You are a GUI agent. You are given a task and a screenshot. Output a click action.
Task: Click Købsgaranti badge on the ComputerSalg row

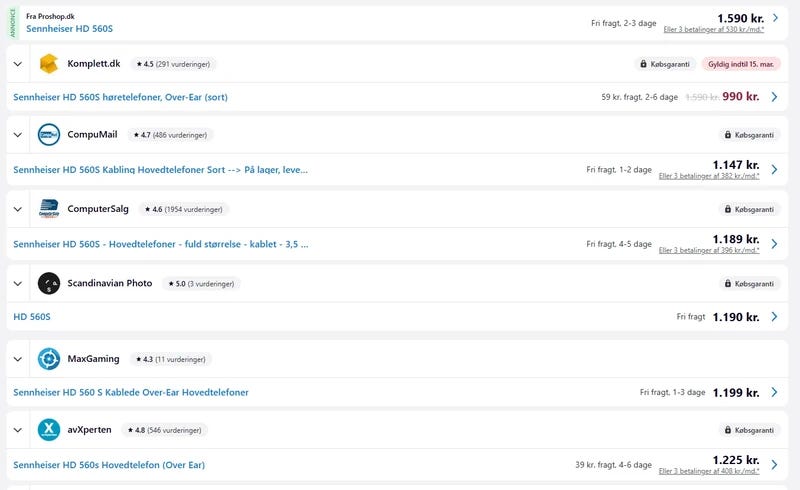[x=748, y=209]
